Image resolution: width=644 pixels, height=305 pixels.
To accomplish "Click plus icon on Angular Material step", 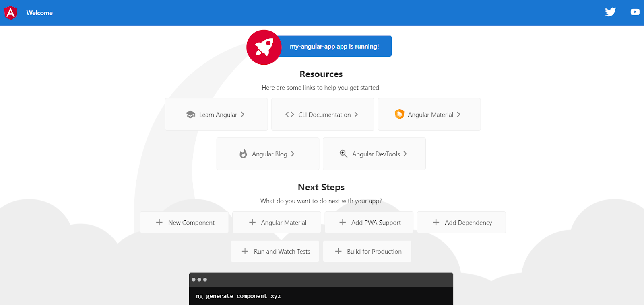I will pos(252,222).
